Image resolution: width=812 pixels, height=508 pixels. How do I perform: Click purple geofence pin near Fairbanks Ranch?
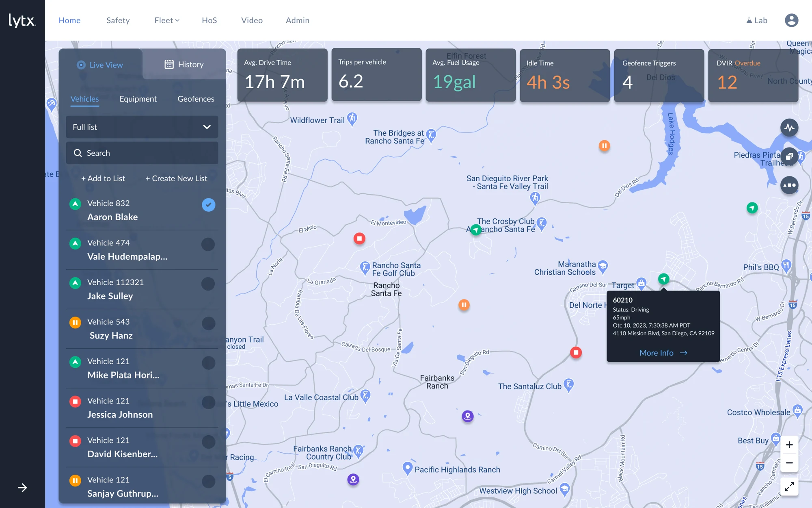(468, 416)
